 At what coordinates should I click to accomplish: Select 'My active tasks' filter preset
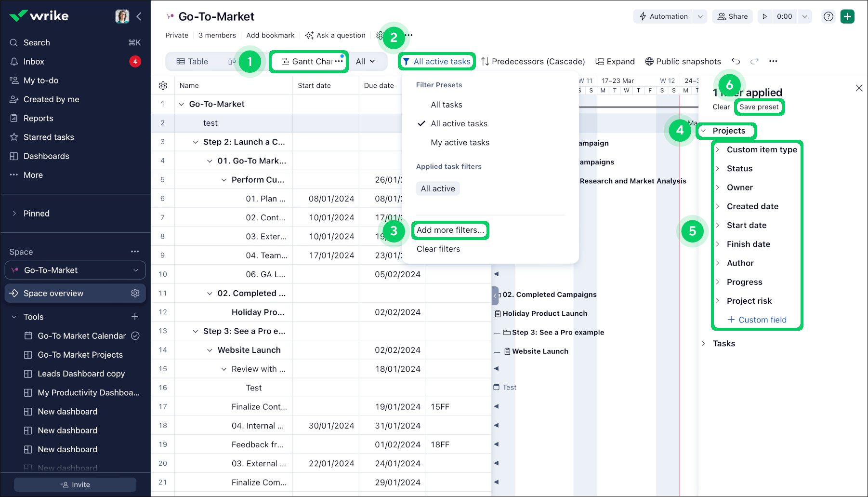[x=460, y=143]
